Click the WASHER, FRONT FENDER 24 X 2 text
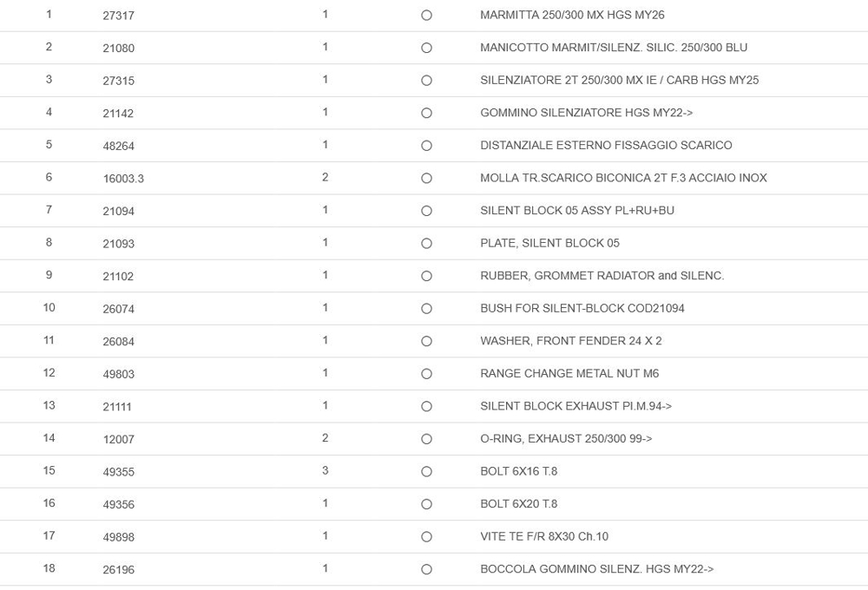 570,341
